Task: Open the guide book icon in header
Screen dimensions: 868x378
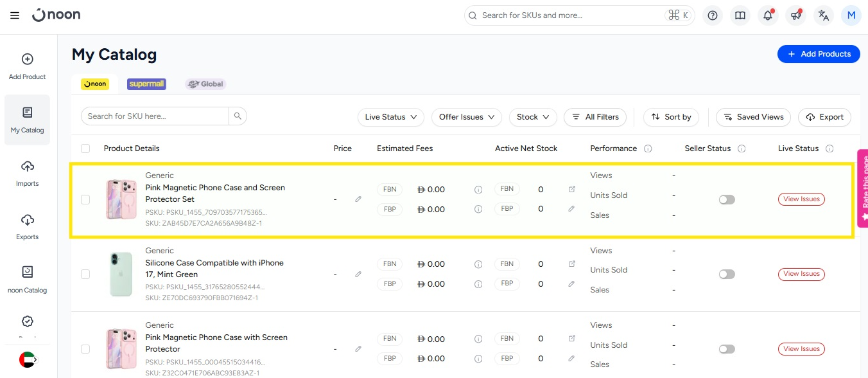Action: coord(740,15)
